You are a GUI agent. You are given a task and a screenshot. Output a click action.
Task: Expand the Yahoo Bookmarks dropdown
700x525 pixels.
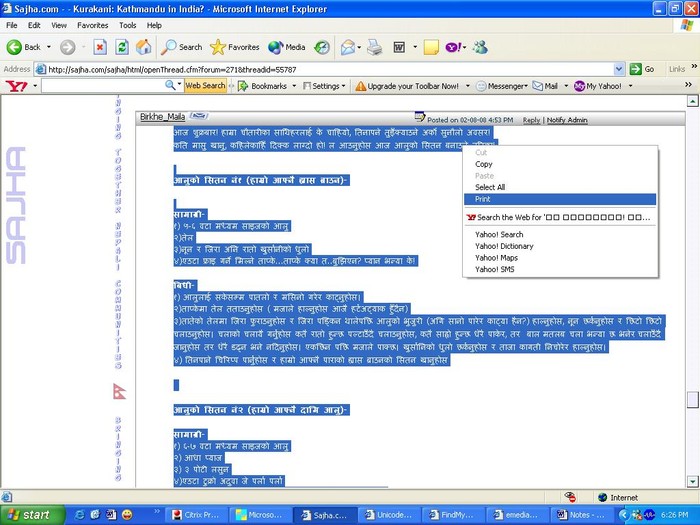292,87
